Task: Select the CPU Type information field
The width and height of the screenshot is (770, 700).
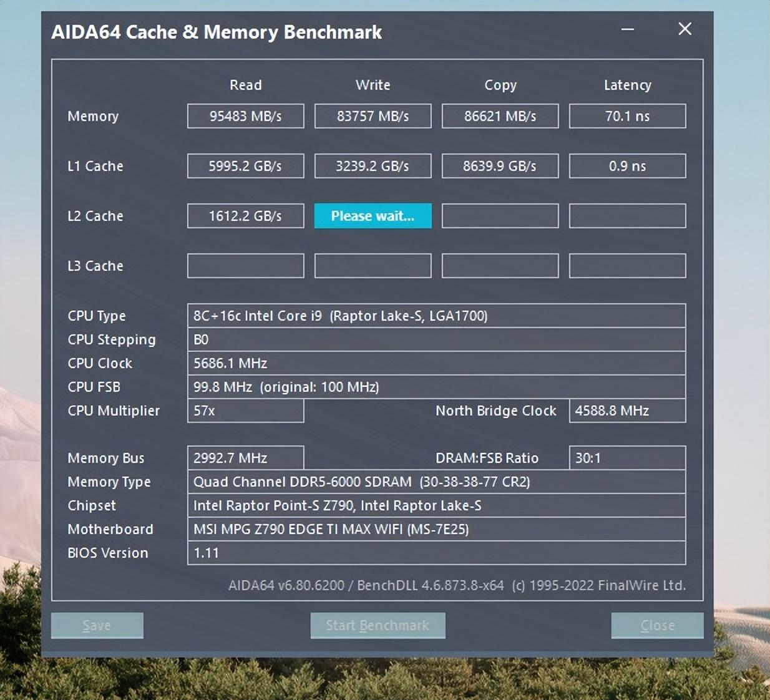Action: pyautogui.click(x=436, y=316)
